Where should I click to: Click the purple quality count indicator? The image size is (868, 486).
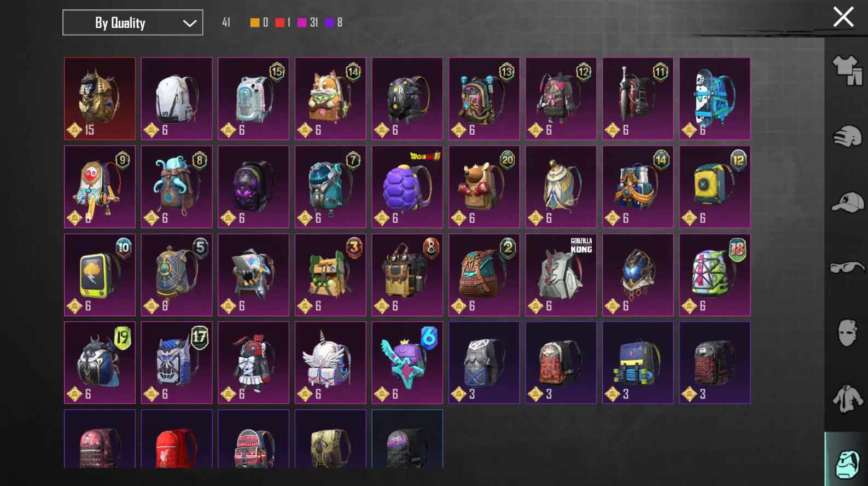[x=334, y=22]
